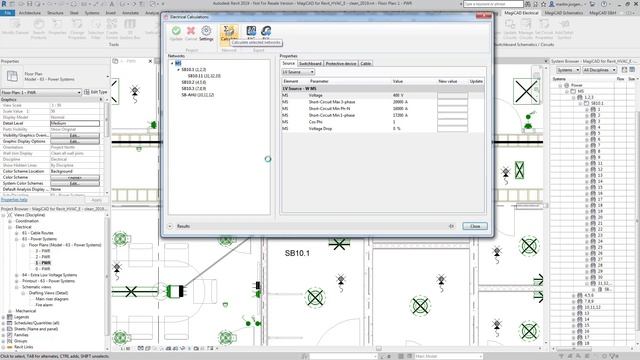Click column settings icon in System Browser
Viewport: 640px width, 360px height.
(632, 70)
